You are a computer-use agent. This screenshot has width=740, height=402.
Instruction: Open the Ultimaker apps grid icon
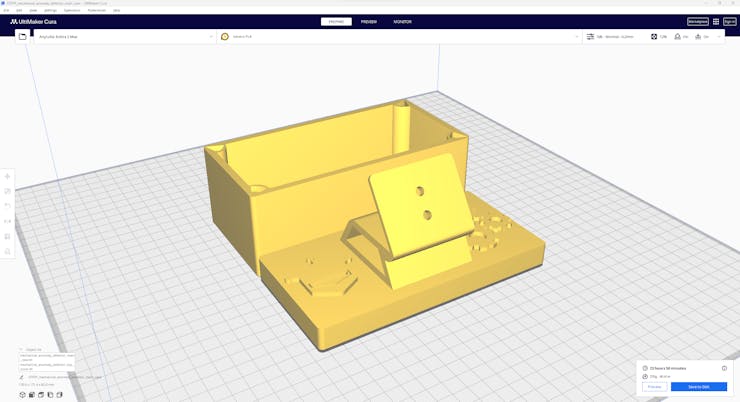click(716, 22)
